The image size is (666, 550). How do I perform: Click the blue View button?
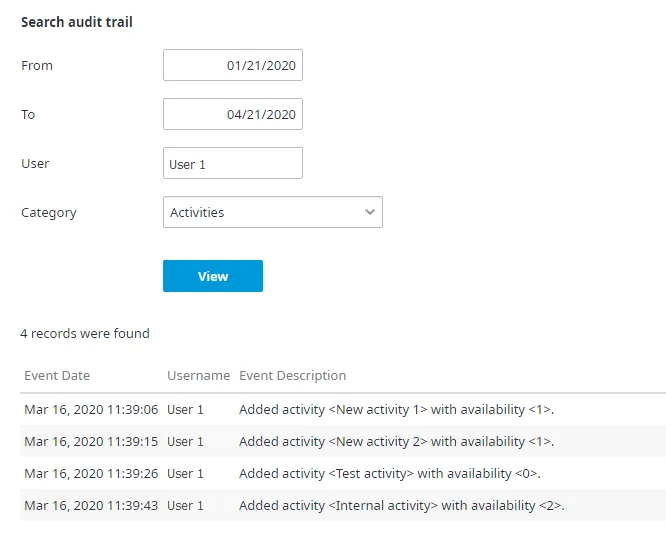coord(213,276)
